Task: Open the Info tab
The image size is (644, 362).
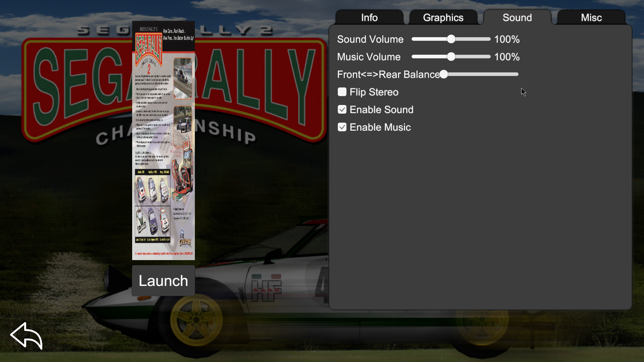Action: pos(369,17)
